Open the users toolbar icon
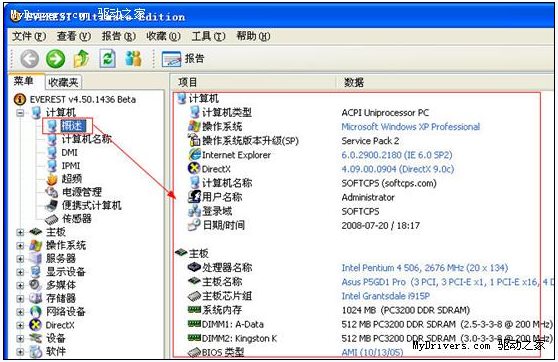 tap(133, 59)
